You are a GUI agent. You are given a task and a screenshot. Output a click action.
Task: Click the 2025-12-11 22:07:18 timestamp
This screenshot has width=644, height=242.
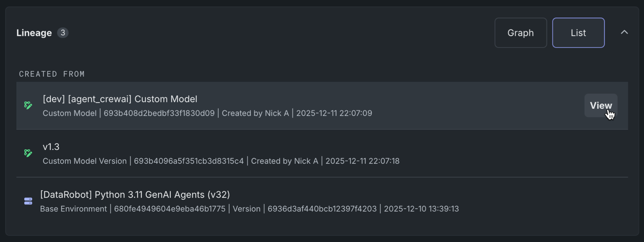coord(362,161)
